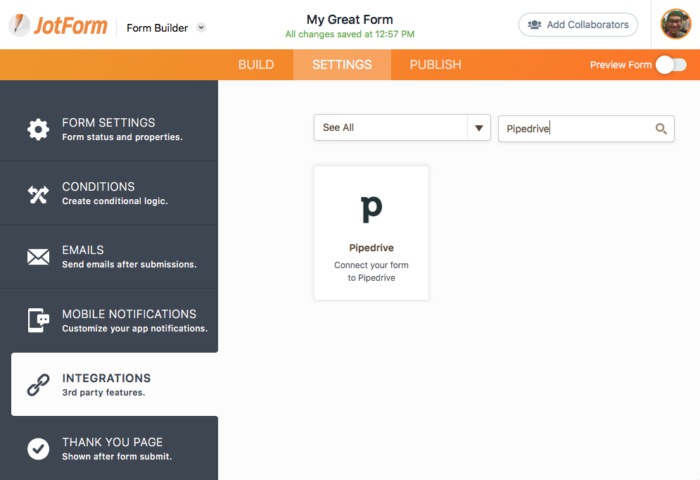
Task: Click the Add Collaborators people icon
Action: tap(534, 25)
